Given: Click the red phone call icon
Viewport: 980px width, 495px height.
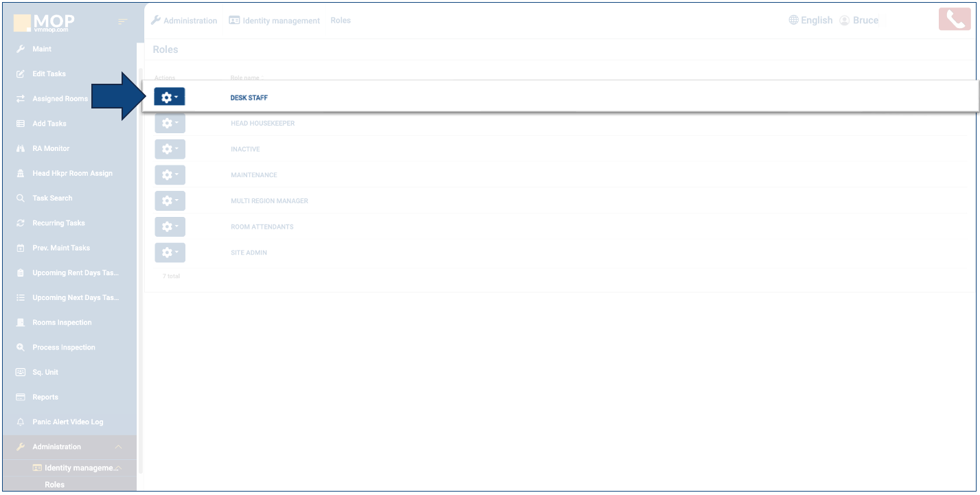Looking at the screenshot, I should coord(954,20).
